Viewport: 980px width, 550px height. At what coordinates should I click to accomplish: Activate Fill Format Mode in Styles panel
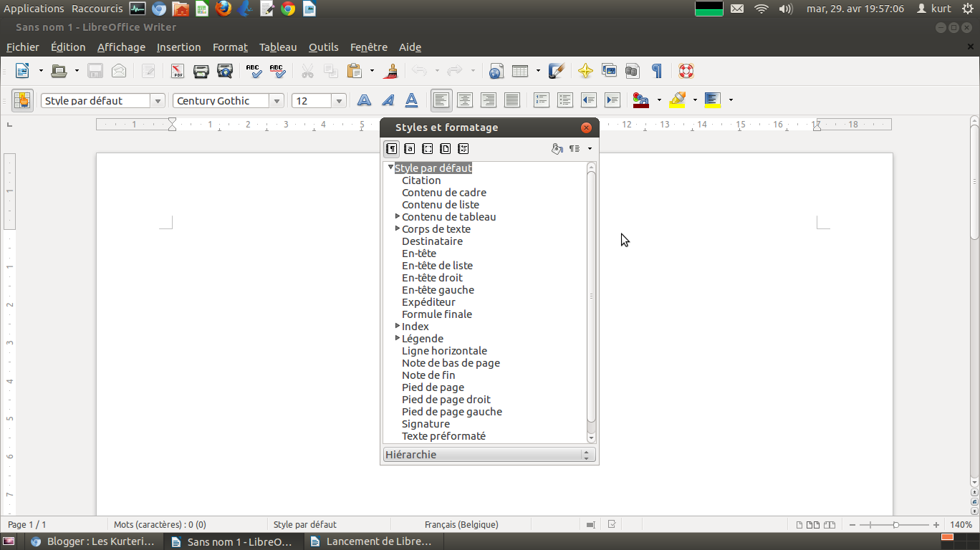point(557,148)
